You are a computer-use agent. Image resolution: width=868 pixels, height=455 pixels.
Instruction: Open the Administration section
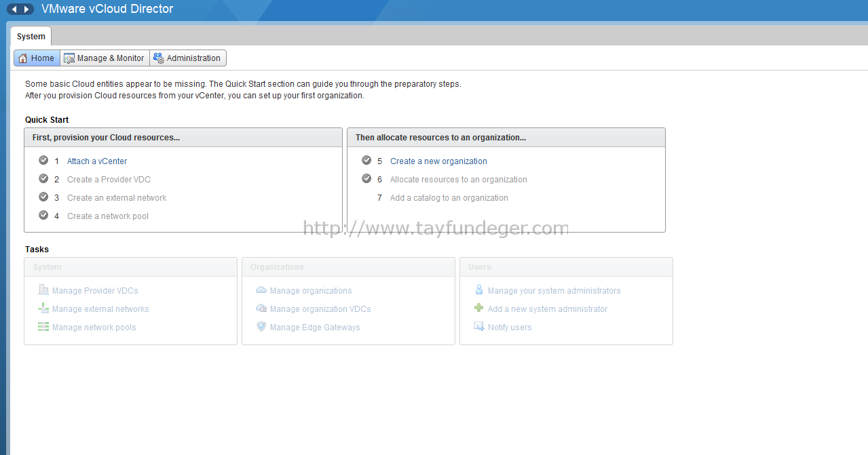pos(188,58)
